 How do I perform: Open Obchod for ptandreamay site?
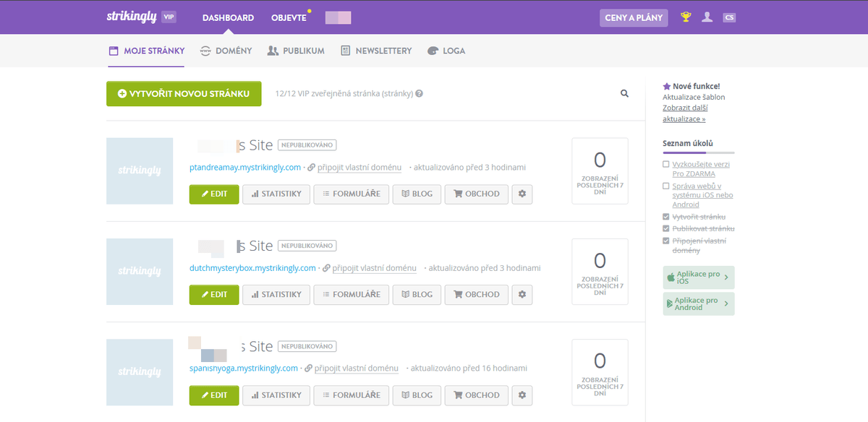(476, 194)
